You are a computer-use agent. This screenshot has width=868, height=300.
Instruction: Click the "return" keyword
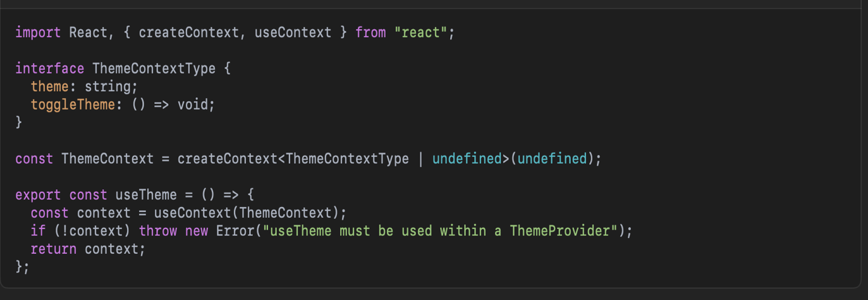pyautogui.click(x=53, y=249)
